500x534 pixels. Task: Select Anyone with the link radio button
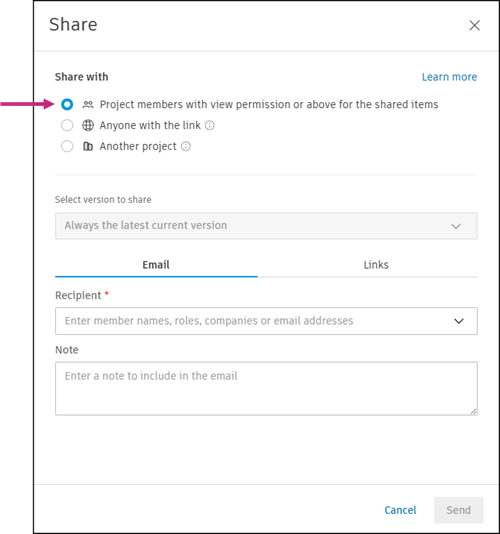67,125
